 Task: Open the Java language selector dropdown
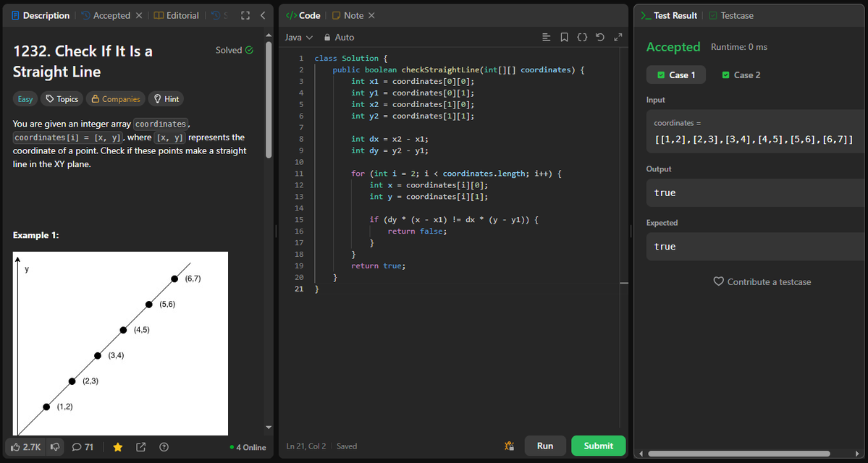click(298, 37)
